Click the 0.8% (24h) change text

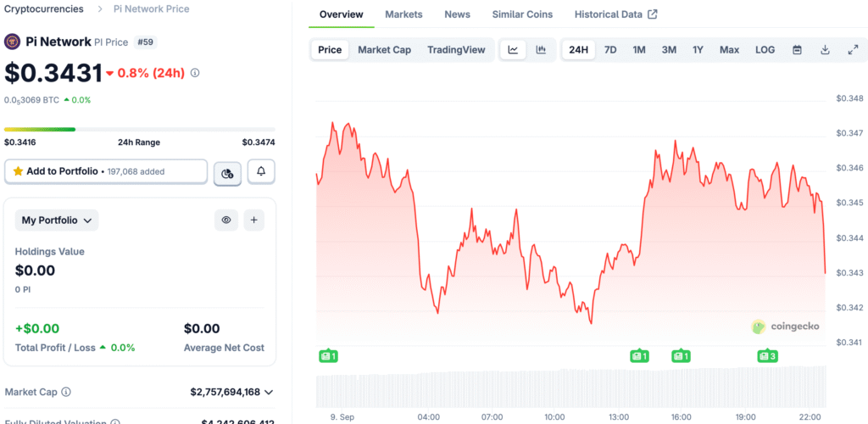(151, 73)
